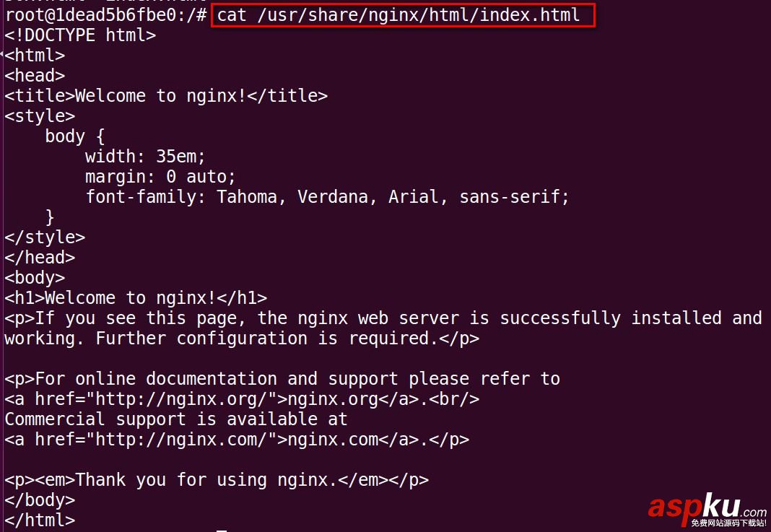Click the aspku.com watermark logo
This screenshot has height=532, width=771.
(x=707, y=508)
